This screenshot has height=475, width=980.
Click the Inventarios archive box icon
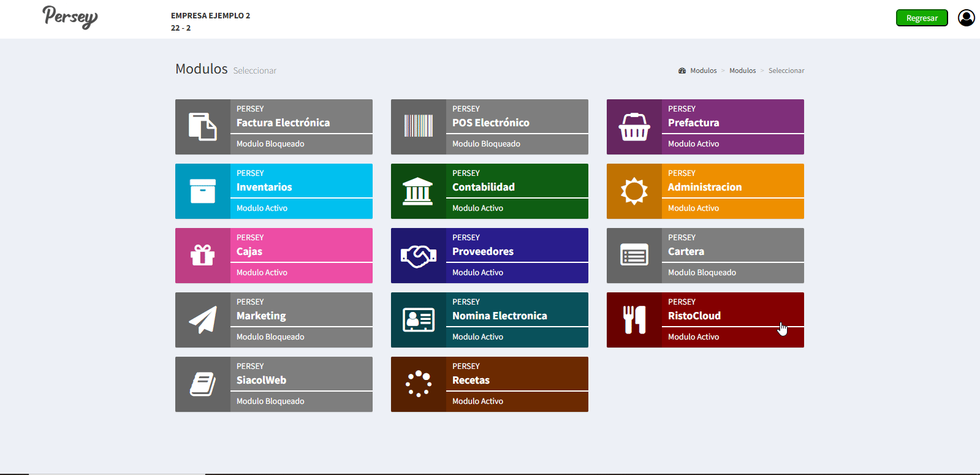(203, 191)
